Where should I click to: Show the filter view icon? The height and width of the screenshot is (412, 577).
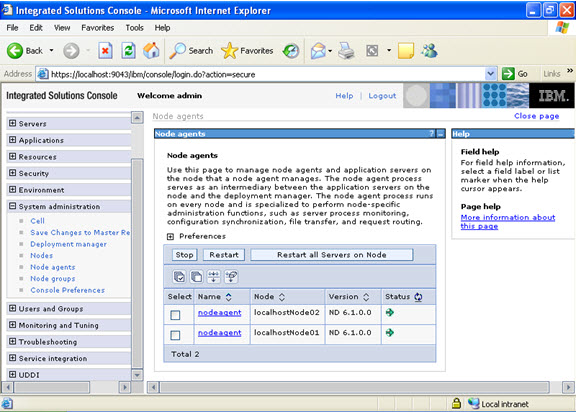213,277
